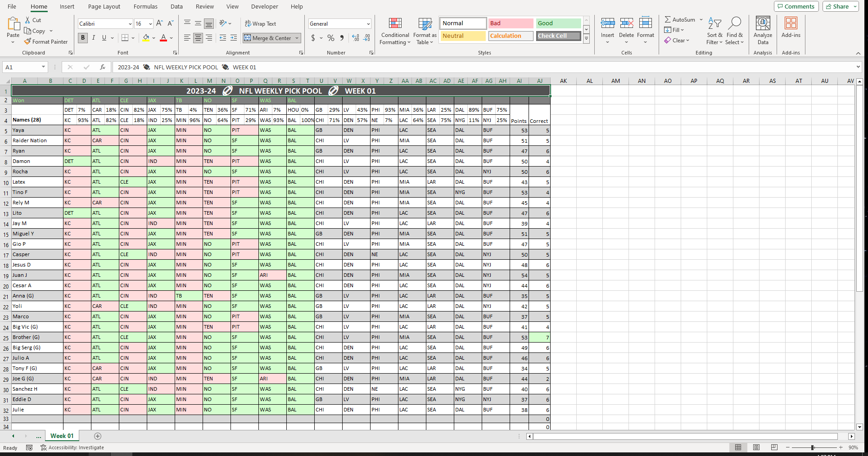868x456 pixels.
Task: Toggle Italic formatting
Action: pos(94,38)
